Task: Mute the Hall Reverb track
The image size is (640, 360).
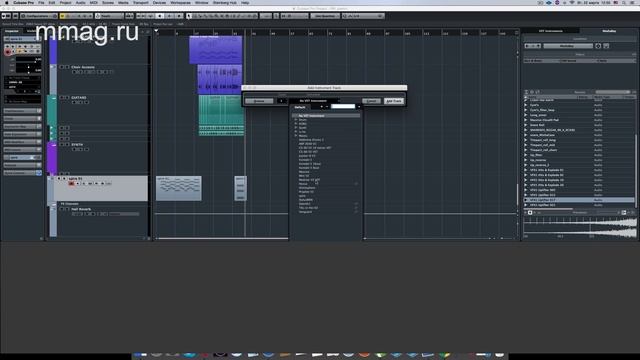Action: (62, 209)
